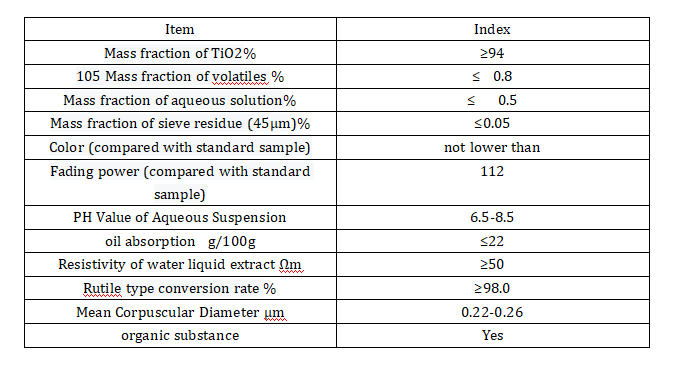This screenshot has height=366, width=678.
Task: Click the underlined Ωm unit text
Action: click(291, 265)
